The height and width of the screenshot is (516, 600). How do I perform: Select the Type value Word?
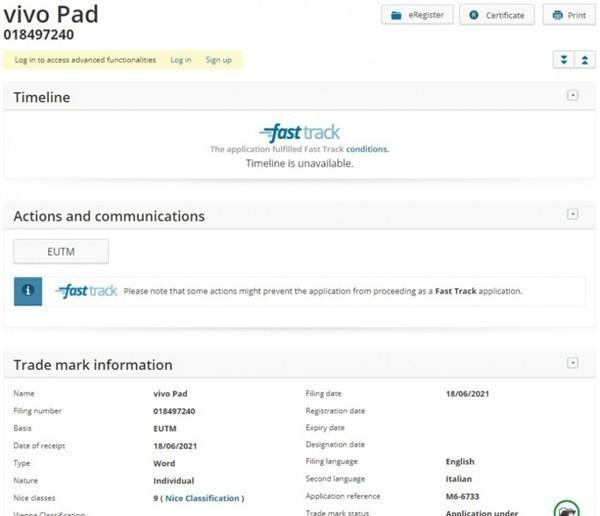click(x=164, y=463)
